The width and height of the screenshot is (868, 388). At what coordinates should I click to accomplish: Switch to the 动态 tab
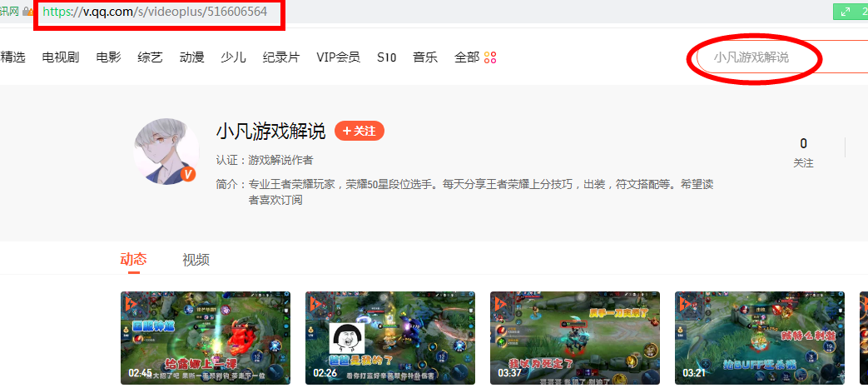click(x=133, y=259)
